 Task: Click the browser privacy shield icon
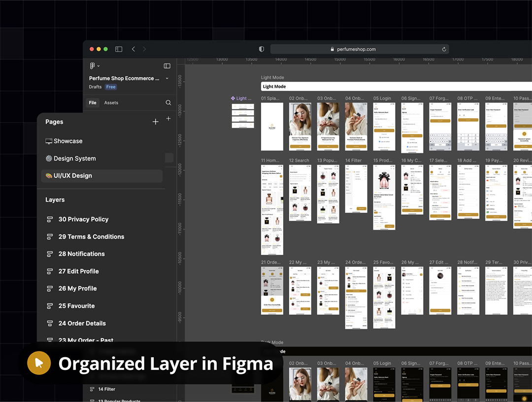(x=262, y=49)
